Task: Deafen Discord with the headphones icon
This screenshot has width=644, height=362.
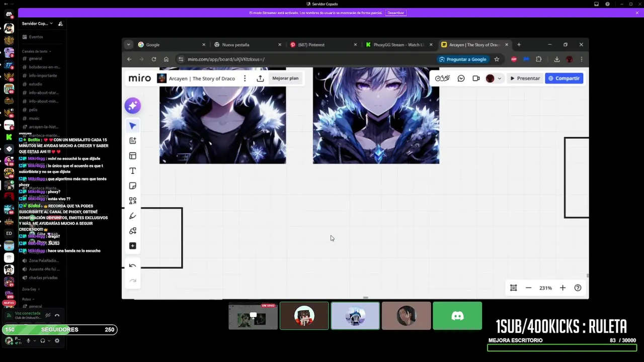Action: pyautogui.click(x=42, y=340)
